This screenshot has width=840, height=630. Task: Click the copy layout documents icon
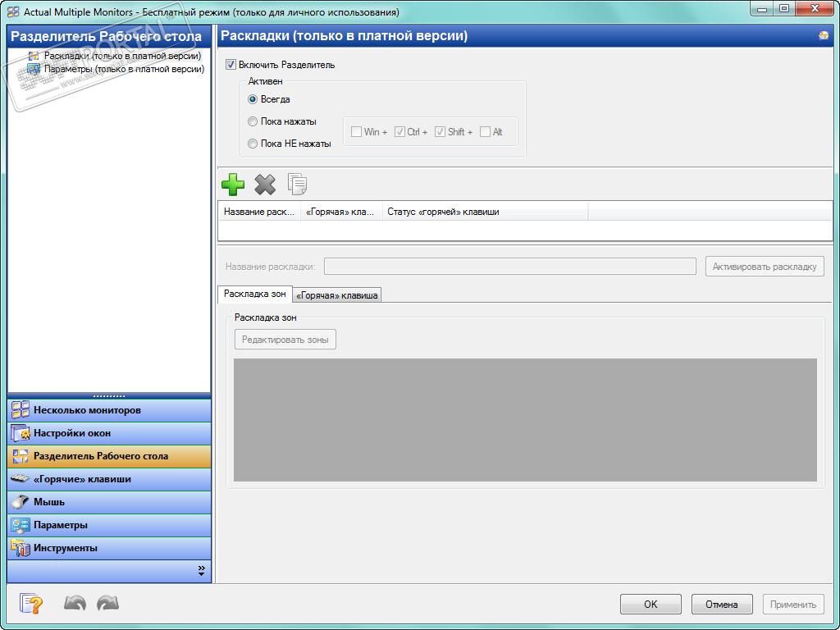[x=297, y=184]
